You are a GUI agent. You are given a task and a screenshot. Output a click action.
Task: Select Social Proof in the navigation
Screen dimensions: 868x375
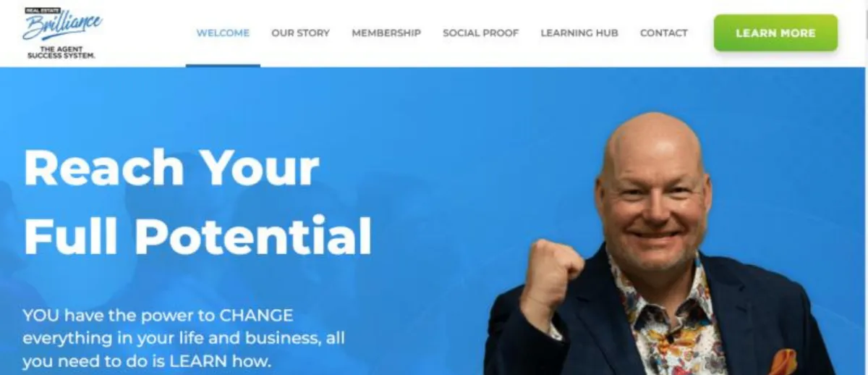coord(480,33)
